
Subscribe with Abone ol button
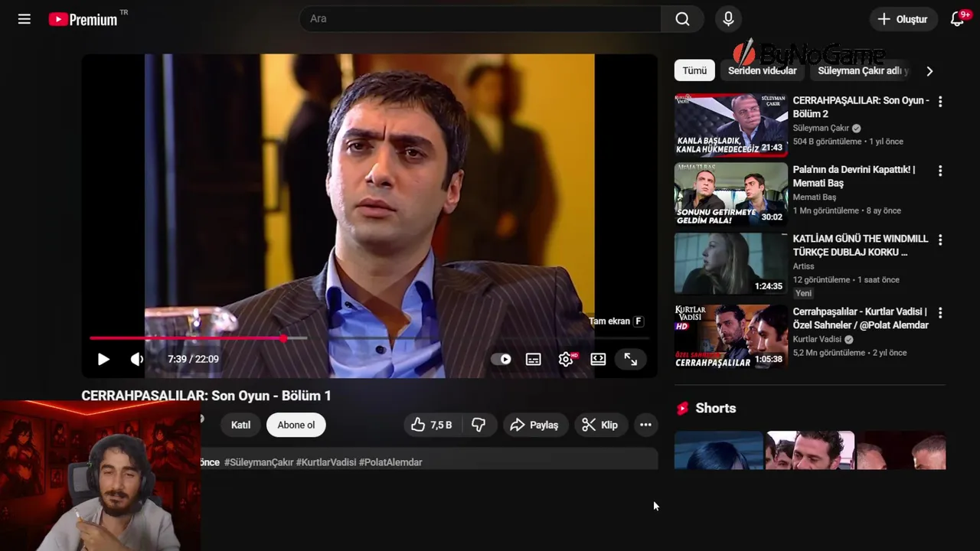[x=296, y=425]
